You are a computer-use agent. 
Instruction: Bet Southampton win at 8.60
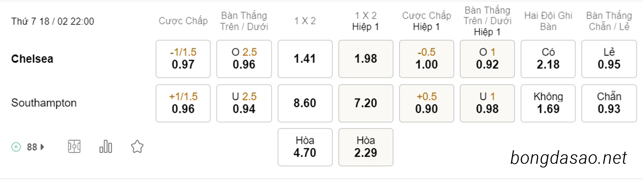305,103
